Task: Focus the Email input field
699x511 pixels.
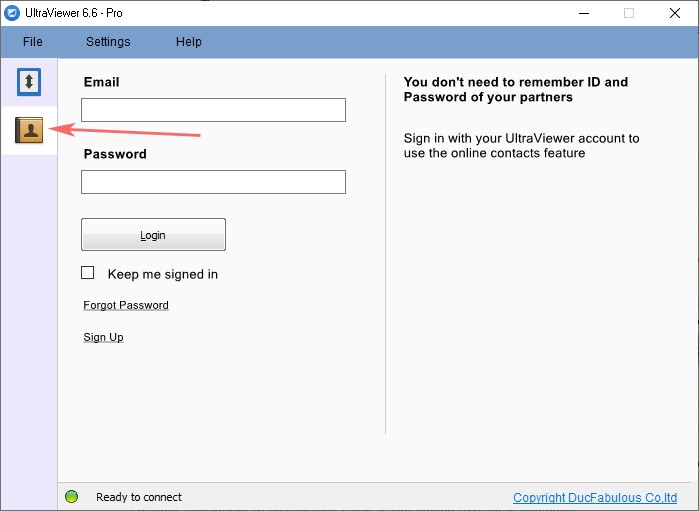Action: 213,110
